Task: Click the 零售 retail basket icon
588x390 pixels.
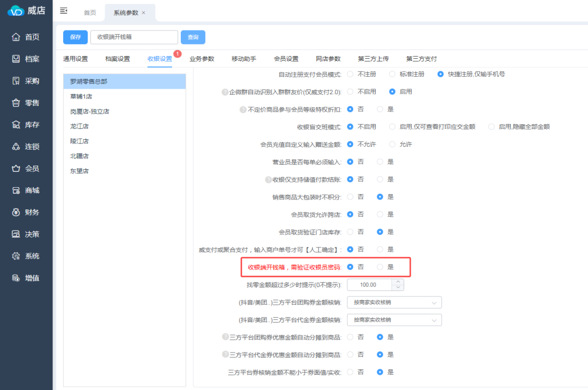Action: pyautogui.click(x=16, y=103)
